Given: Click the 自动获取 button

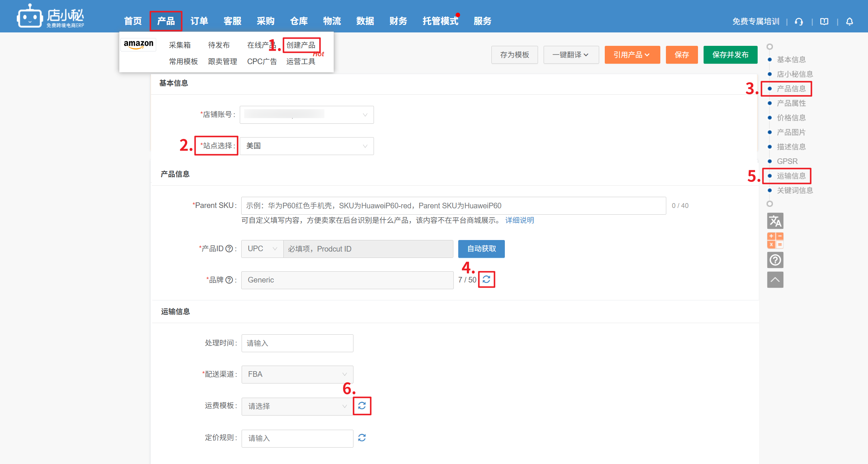Looking at the screenshot, I should [x=481, y=249].
